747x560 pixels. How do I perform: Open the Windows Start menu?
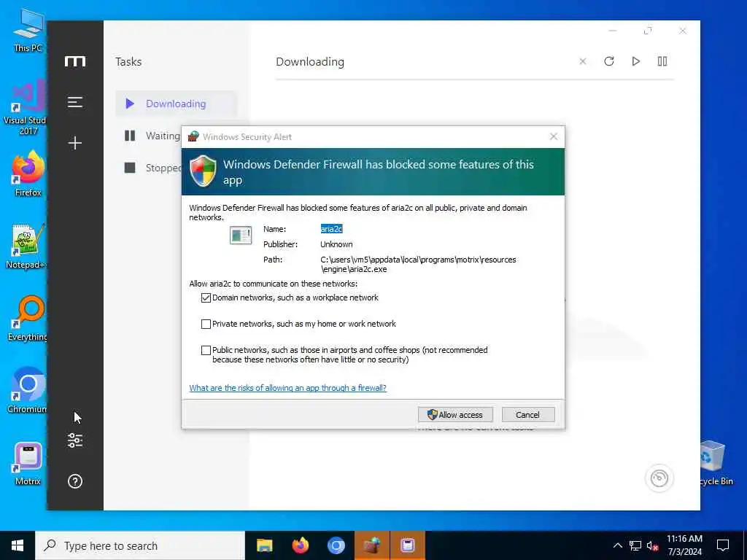(x=18, y=545)
